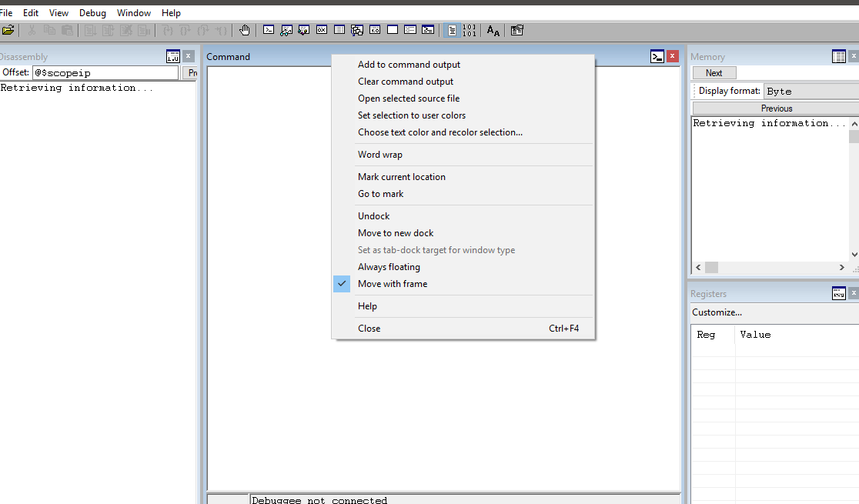The width and height of the screenshot is (859, 504).
Task: Choose Close Ctrl+F4 in context menu
Action: 463,329
